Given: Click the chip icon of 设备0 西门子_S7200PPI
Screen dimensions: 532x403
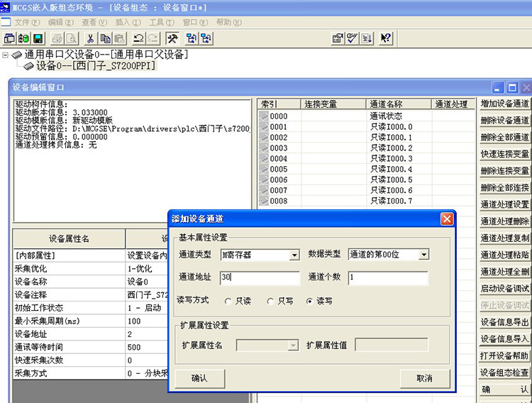Looking at the screenshot, I should [x=28, y=66].
